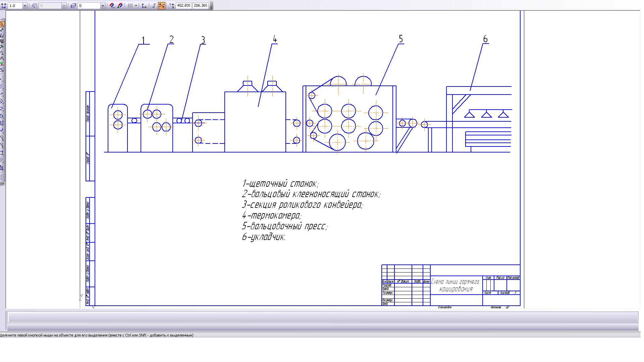Select legend text '1-щеточный станок;'
This screenshot has width=644, height=362.
tap(280, 184)
